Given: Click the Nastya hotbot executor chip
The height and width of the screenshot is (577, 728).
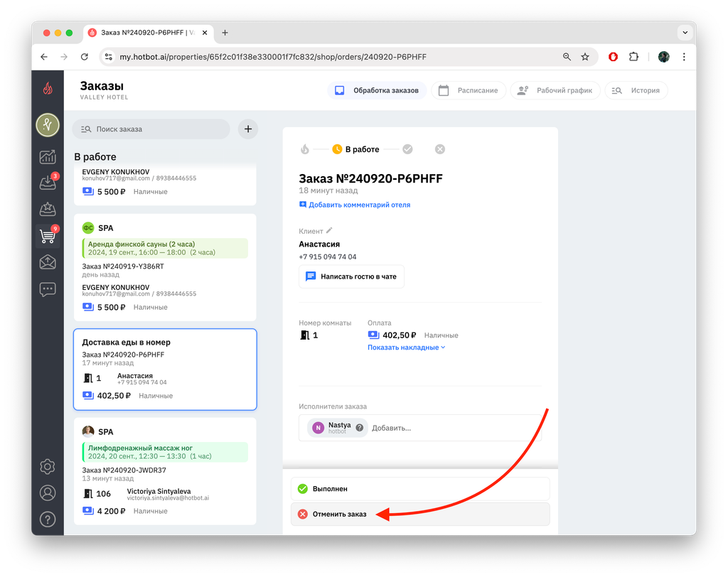Looking at the screenshot, I should click(x=337, y=428).
